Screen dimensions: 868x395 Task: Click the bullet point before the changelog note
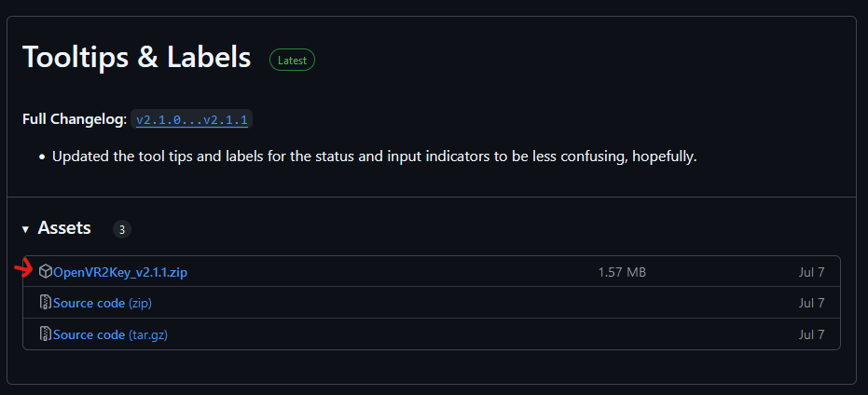point(42,157)
